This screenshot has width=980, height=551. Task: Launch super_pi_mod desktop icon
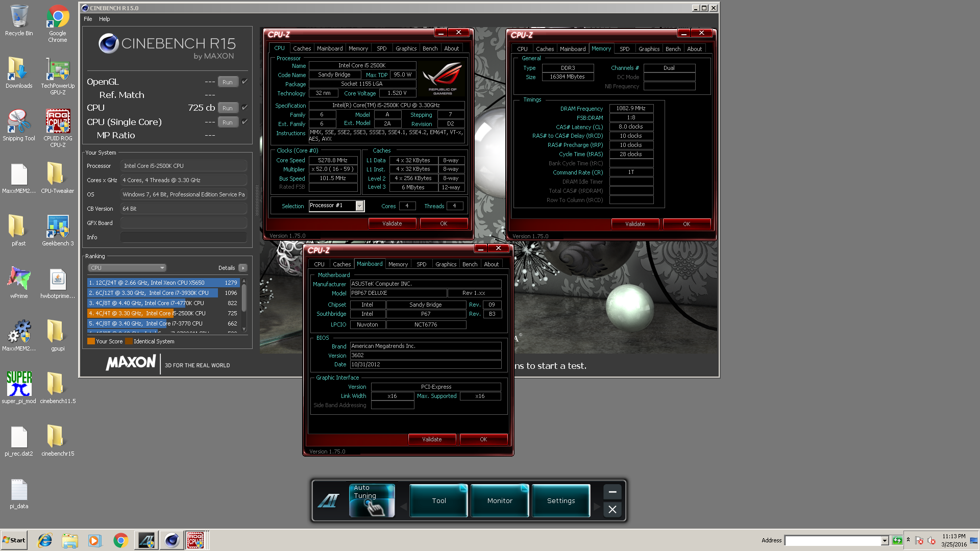pos(19,388)
